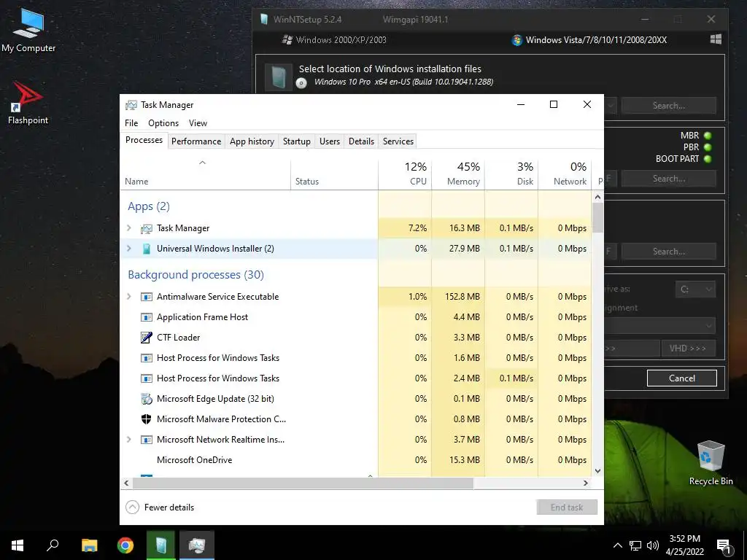Click the installation source disc icon in WinNTSetup

point(301,83)
